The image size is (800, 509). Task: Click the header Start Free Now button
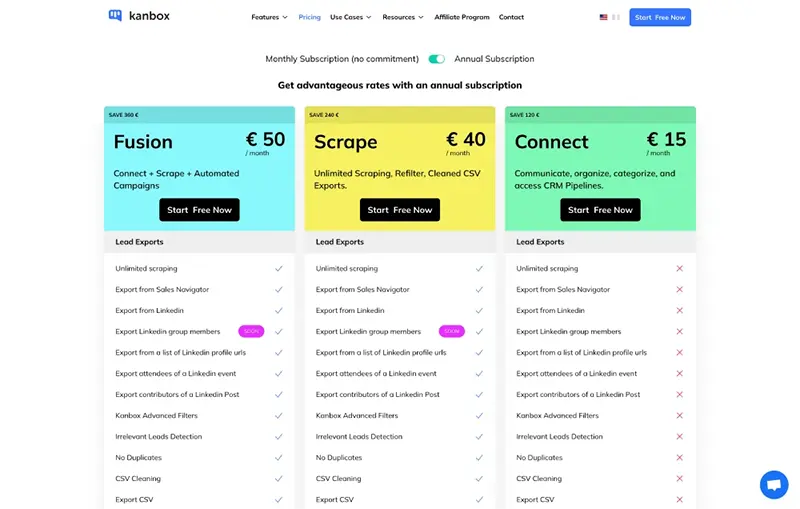click(660, 17)
